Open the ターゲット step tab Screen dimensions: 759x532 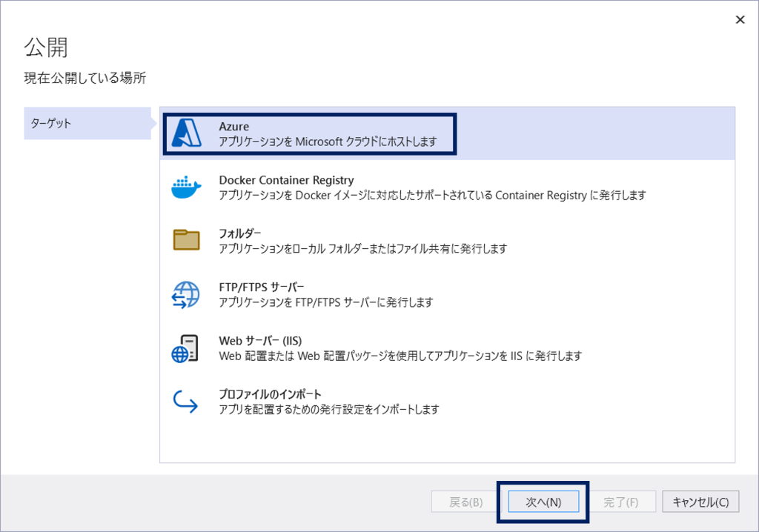87,124
